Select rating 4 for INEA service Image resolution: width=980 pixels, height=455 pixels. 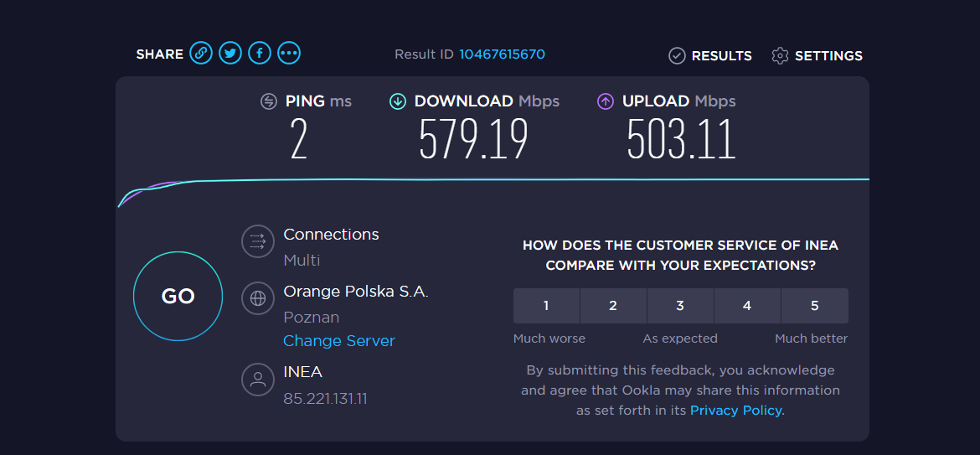tap(747, 306)
